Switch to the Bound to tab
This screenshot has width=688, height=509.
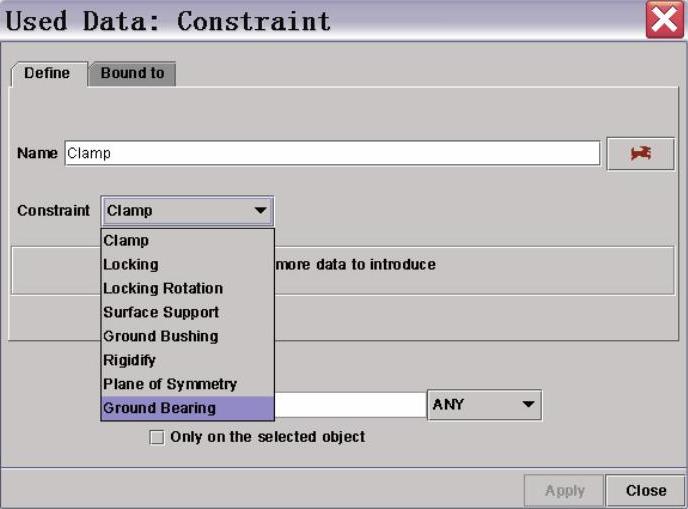pos(132,73)
